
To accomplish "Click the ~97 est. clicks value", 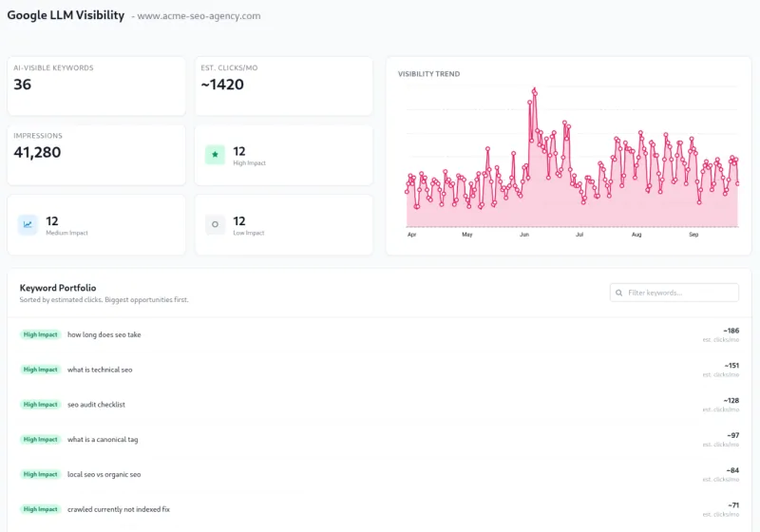I will point(732,436).
